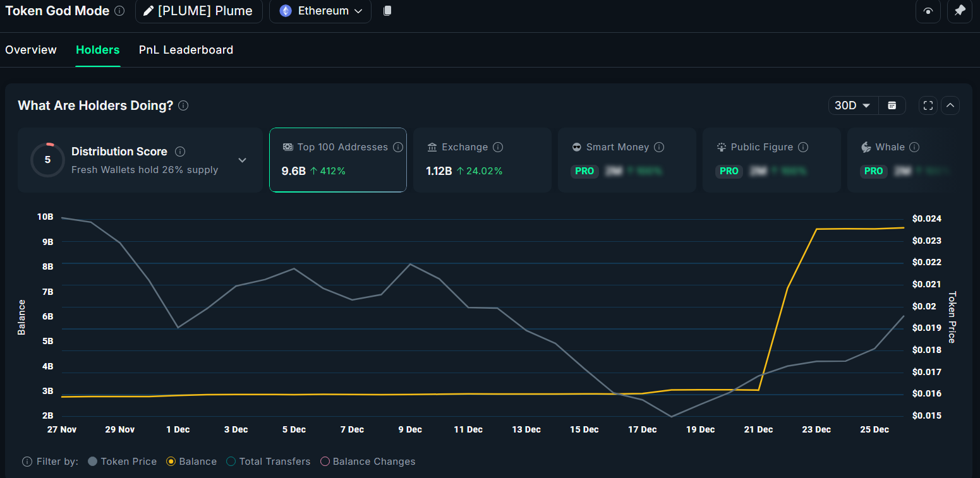This screenshot has height=478, width=980.
Task: Copy the token contract address
Action: tap(387, 11)
